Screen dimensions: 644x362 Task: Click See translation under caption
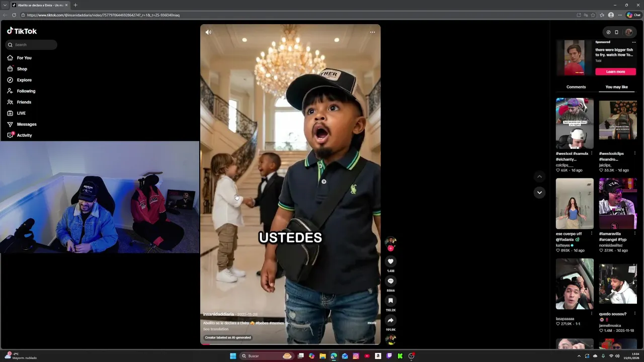click(x=215, y=329)
